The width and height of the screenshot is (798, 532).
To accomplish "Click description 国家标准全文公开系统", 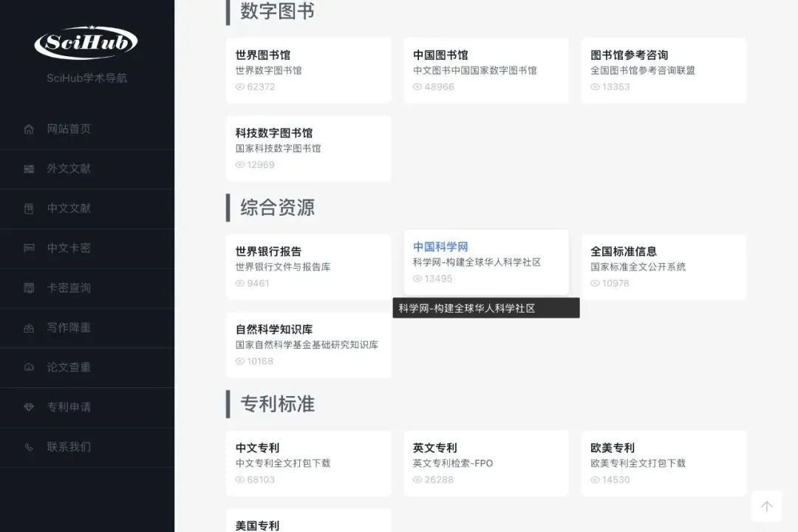I will [x=638, y=267].
